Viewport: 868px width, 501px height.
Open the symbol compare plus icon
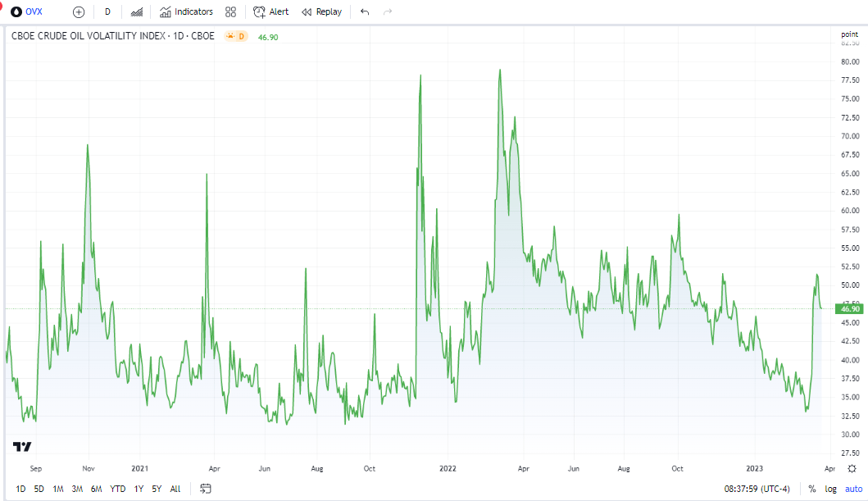point(78,11)
